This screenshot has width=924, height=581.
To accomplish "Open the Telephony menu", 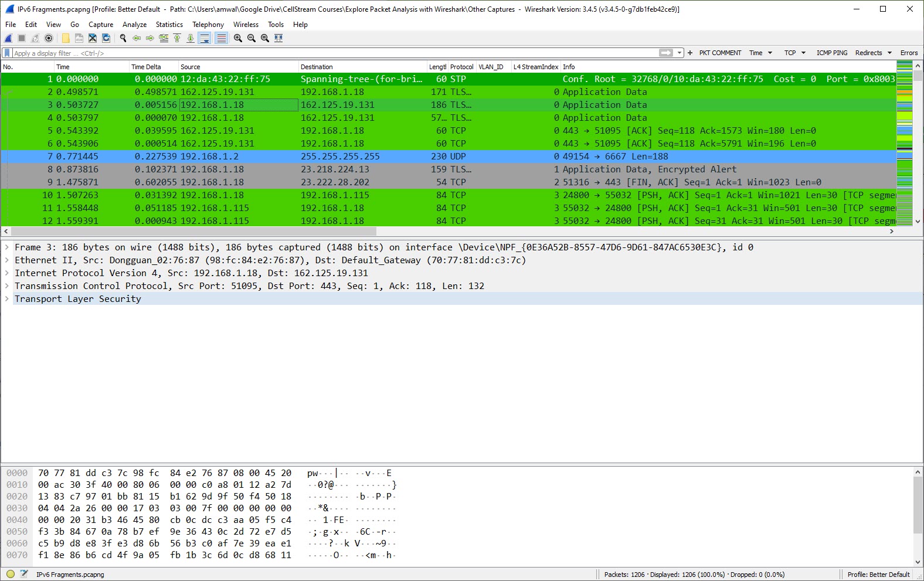I will (208, 25).
